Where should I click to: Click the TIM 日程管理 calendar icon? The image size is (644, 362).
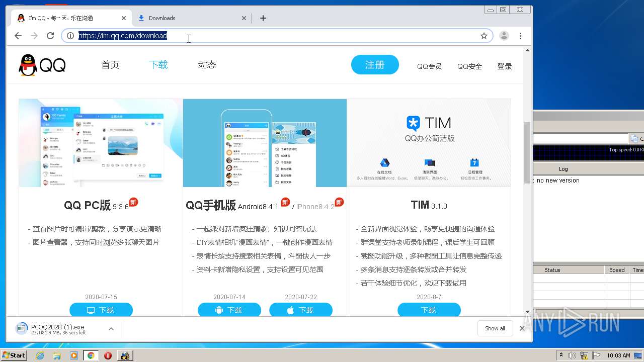point(474,162)
